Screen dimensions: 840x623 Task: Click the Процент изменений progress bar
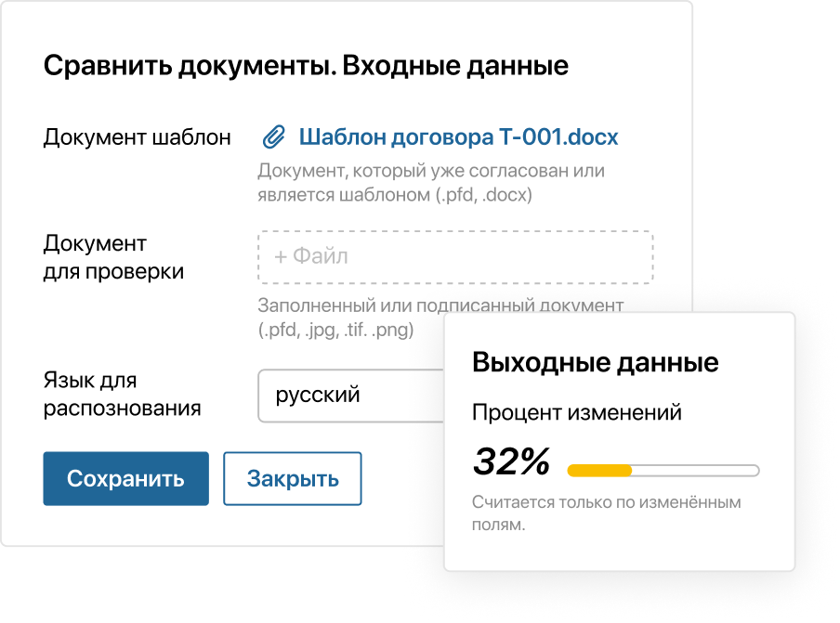(x=662, y=468)
